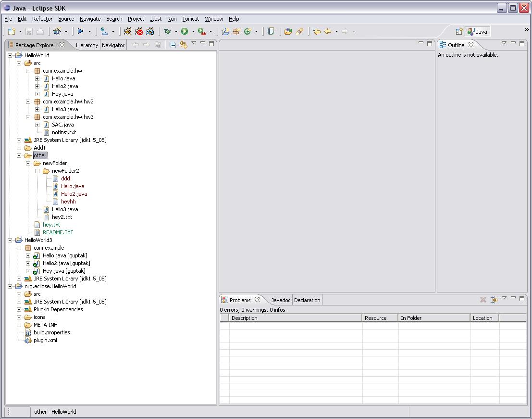Select SAC.java in the tree
Image resolution: width=532 pixels, height=419 pixels.
pos(63,125)
